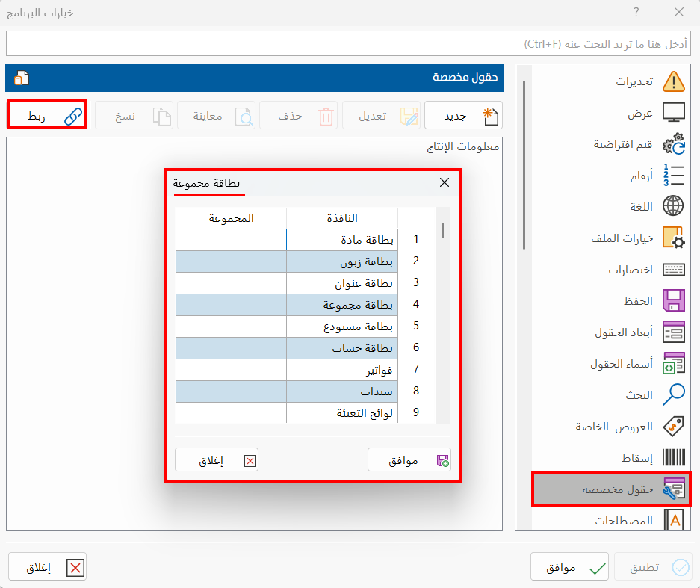Click the globe icon beside اللغة

point(675,206)
